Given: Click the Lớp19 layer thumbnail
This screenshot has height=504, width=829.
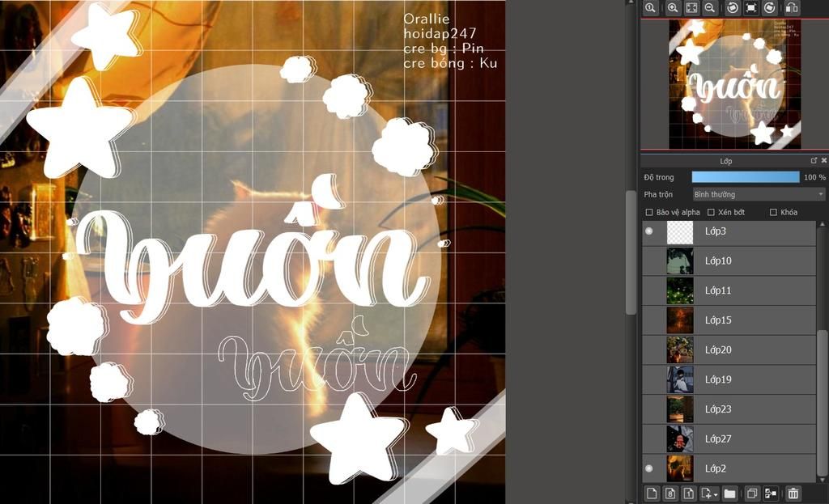Looking at the screenshot, I should 680,379.
